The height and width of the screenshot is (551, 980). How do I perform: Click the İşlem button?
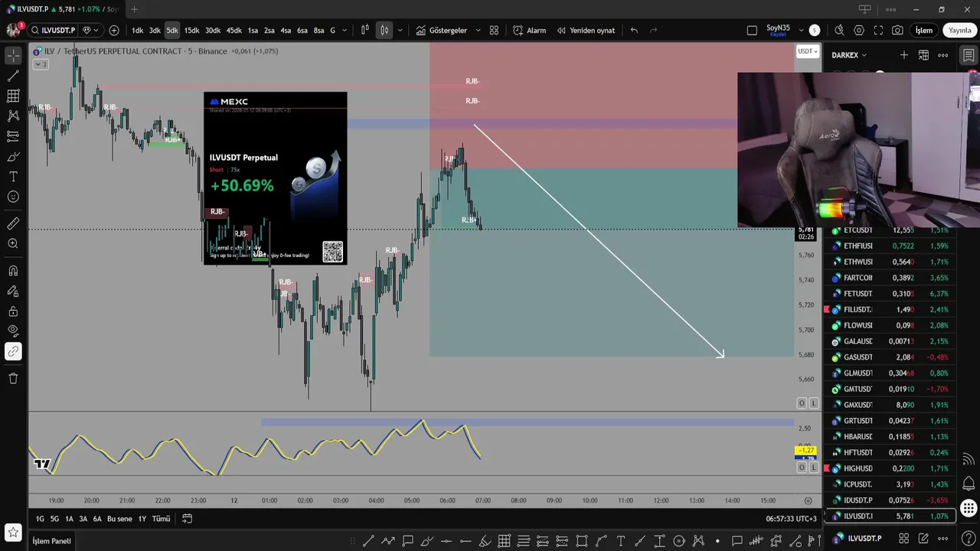pos(924,31)
